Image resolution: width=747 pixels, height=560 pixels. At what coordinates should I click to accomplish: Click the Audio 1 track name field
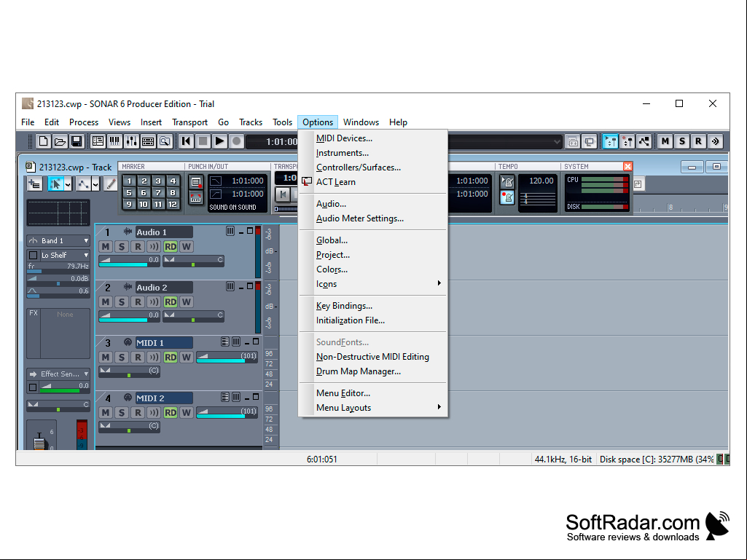coord(164,232)
